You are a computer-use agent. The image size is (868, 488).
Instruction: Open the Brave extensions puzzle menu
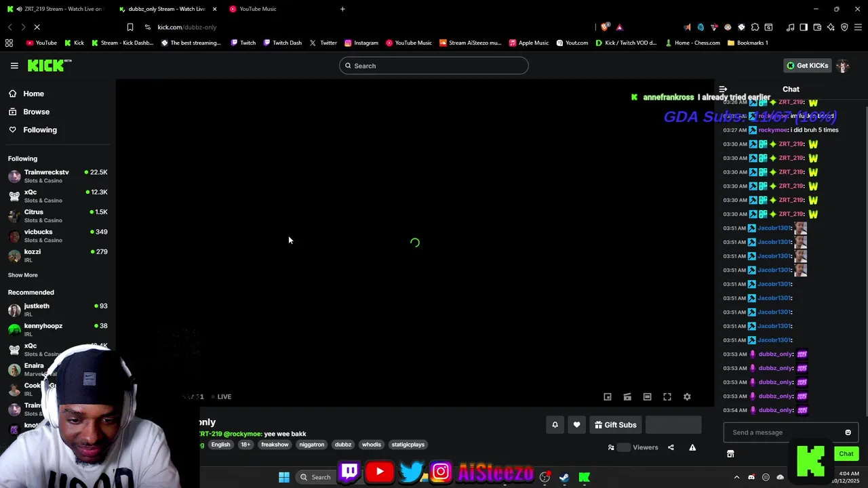(x=755, y=27)
